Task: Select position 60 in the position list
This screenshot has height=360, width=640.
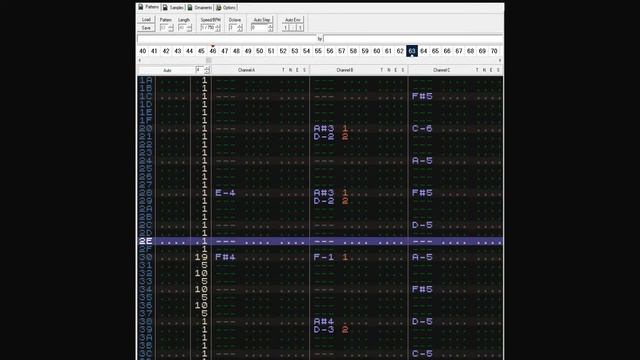Action: tap(377, 51)
